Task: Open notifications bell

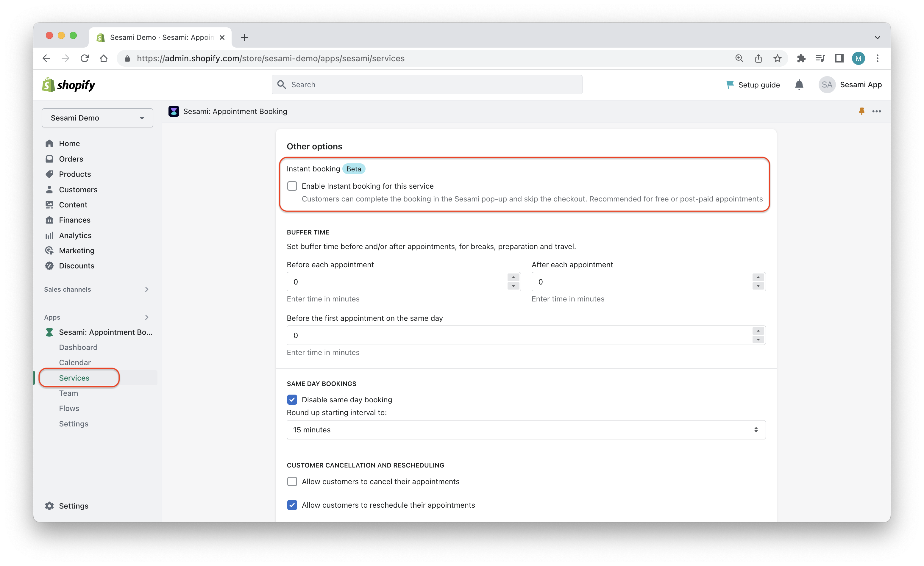Action: (x=799, y=85)
